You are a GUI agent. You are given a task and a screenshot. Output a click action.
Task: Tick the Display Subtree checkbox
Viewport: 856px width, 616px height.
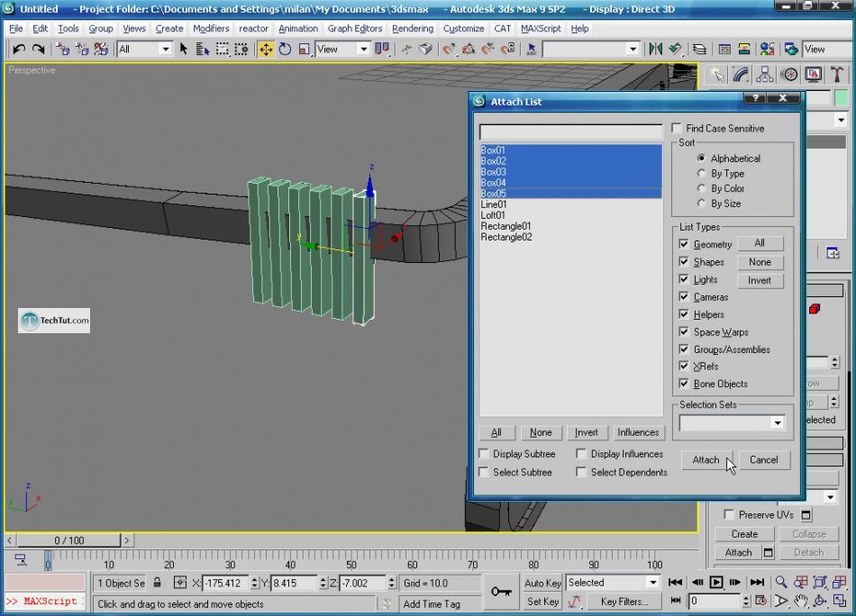coord(484,454)
